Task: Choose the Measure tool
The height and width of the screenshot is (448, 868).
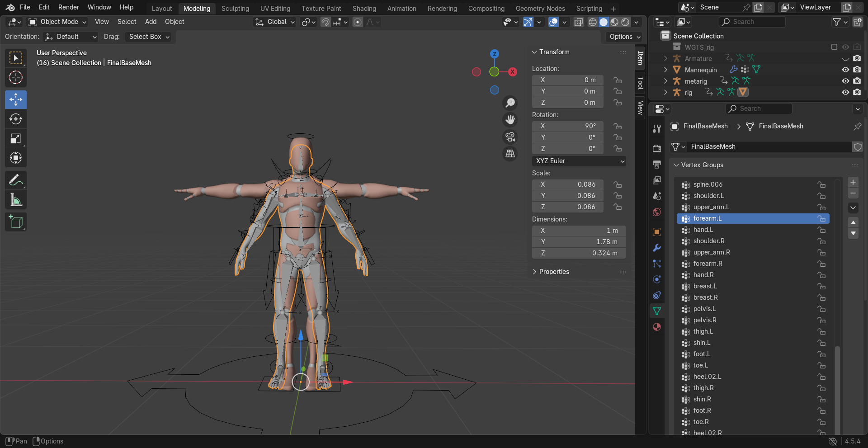Action: (16, 200)
